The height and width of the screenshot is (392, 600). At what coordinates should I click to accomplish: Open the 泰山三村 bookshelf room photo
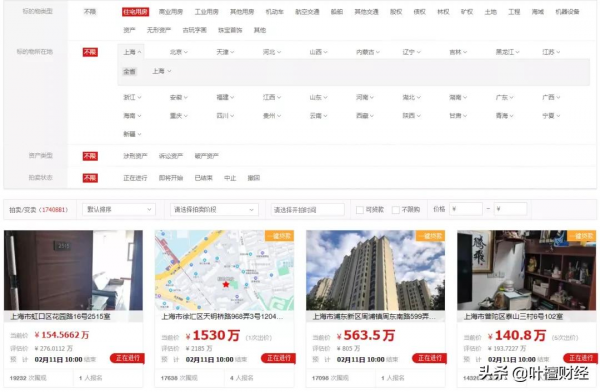(527, 270)
